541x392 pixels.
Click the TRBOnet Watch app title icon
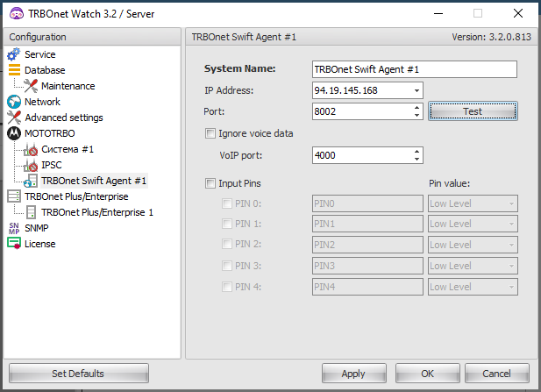(17, 14)
